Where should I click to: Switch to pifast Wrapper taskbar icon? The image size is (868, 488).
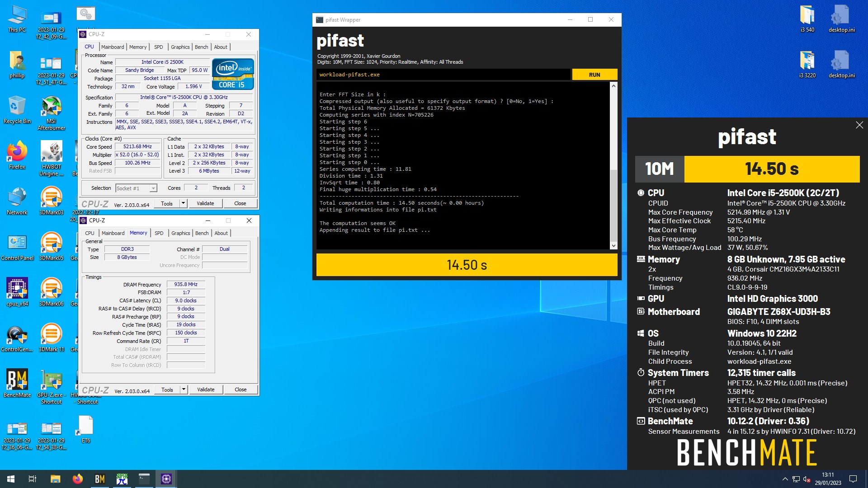pyautogui.click(x=144, y=479)
